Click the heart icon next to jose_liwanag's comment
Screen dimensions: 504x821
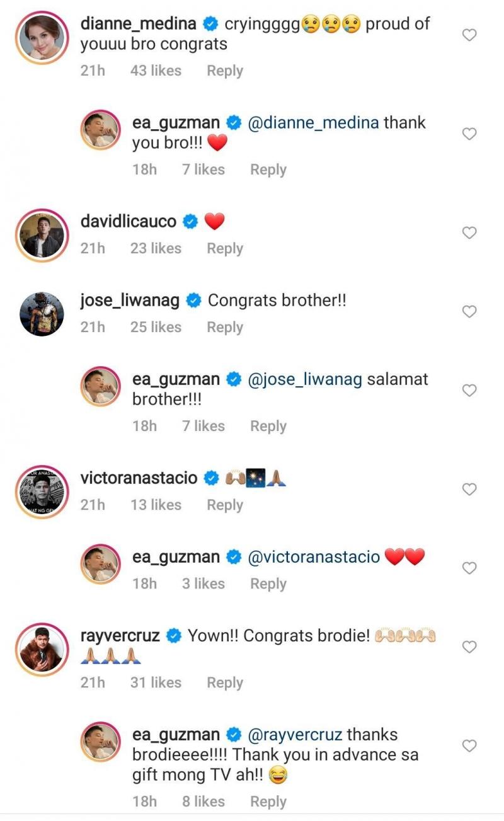click(468, 311)
